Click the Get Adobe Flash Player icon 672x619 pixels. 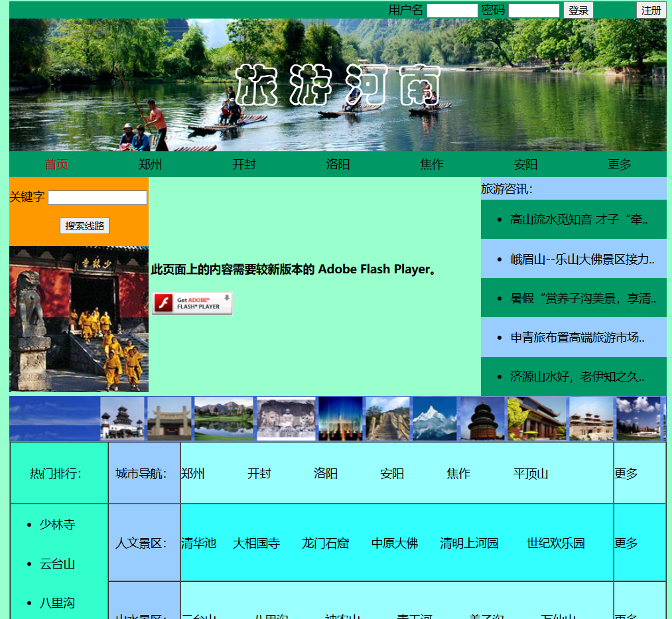pyautogui.click(x=192, y=303)
